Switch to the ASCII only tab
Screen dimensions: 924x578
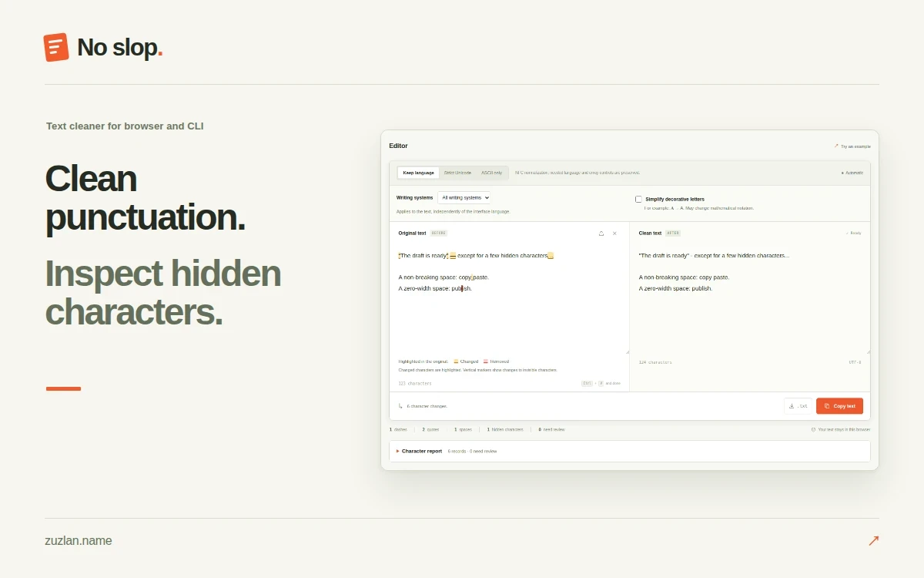click(x=492, y=173)
